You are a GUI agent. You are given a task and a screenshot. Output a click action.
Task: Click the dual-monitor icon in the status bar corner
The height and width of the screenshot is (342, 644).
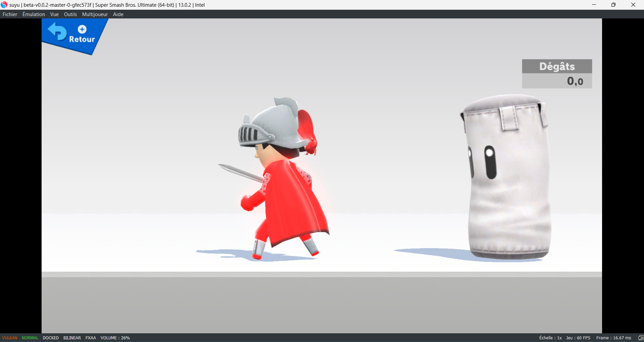(x=641, y=338)
